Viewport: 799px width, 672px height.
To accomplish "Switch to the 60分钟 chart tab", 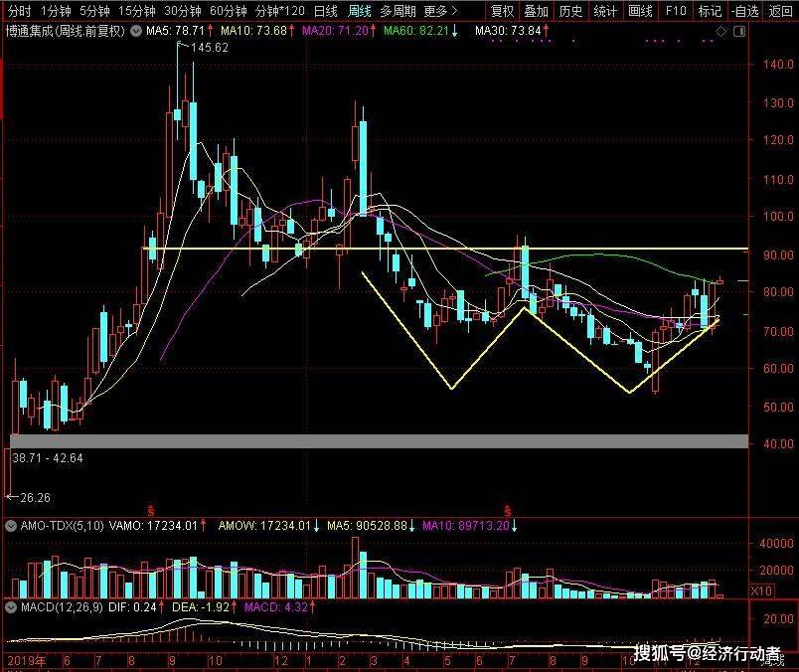I will point(227,11).
